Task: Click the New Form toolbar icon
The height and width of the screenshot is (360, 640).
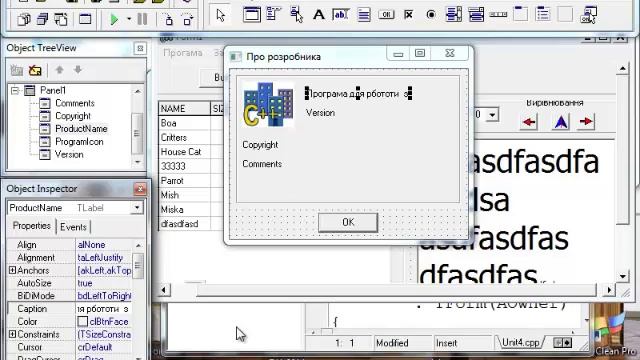Action: point(85,19)
